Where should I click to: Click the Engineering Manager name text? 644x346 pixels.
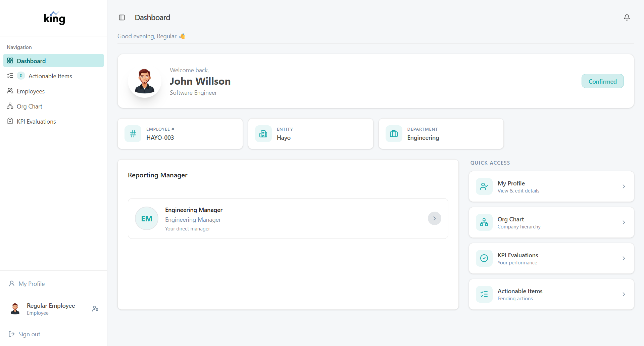[194, 210]
